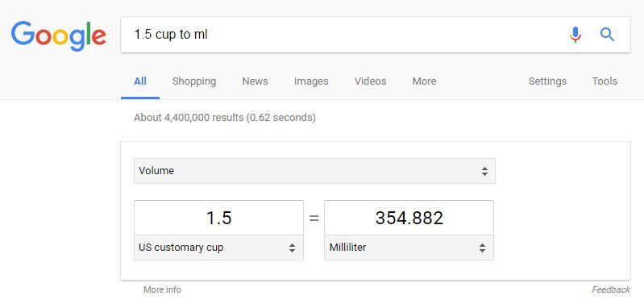
Task: Click the More info link
Action: pyautogui.click(x=162, y=290)
